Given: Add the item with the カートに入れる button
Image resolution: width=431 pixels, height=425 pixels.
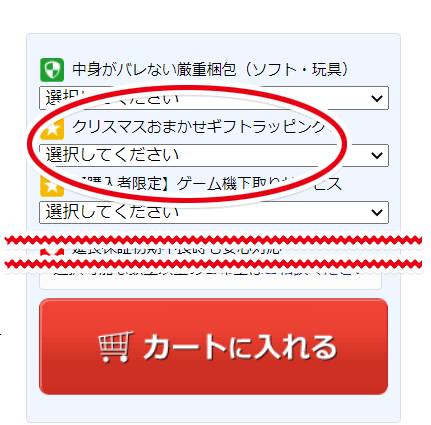Looking at the screenshot, I should pyautogui.click(x=213, y=347).
